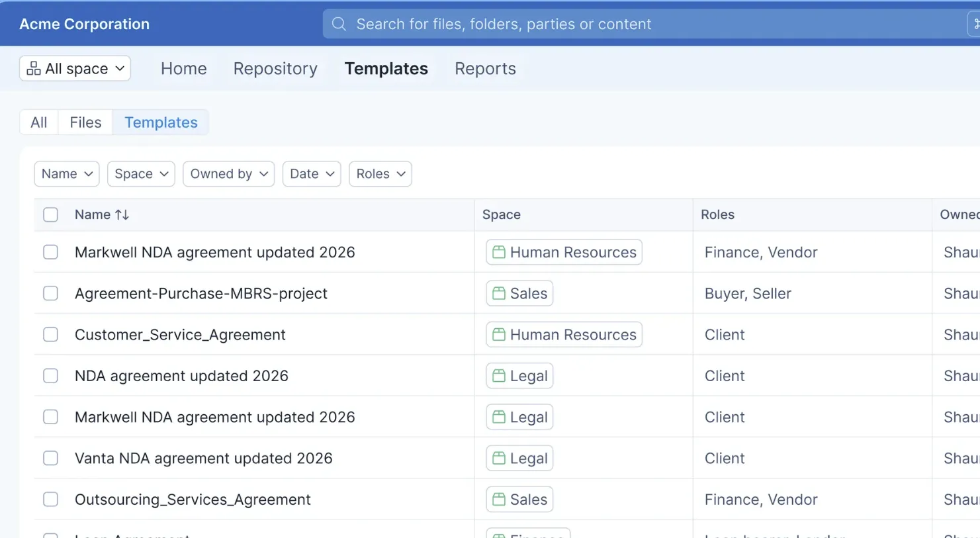The width and height of the screenshot is (980, 538).
Task: Click 'Buyer, Seller' roles cell
Action: tap(748, 294)
